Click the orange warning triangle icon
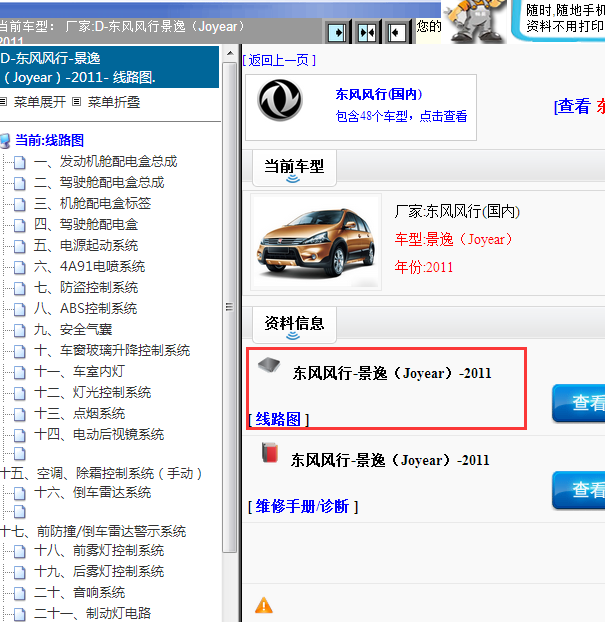 click(264, 605)
